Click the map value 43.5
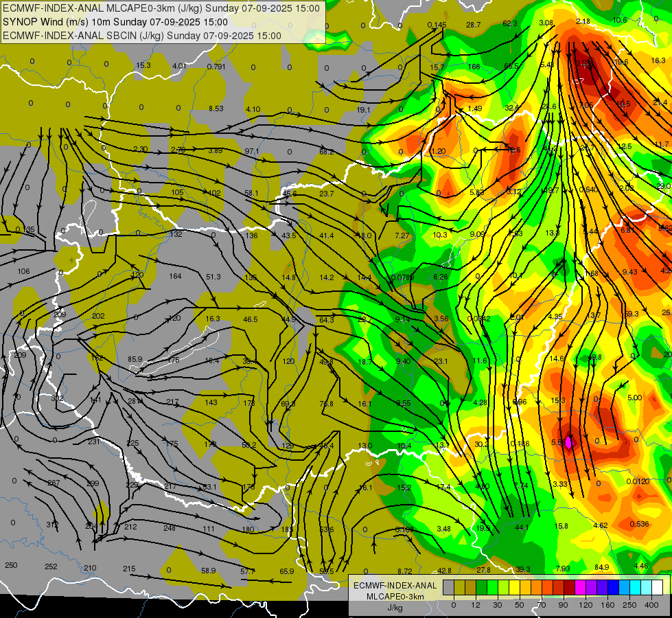Viewport: 672px width, 618px height. pyautogui.click(x=289, y=236)
